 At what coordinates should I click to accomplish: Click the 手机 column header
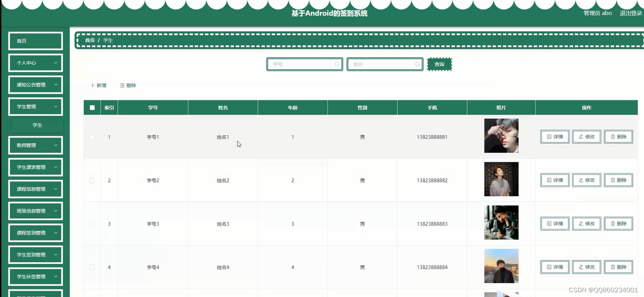(x=432, y=108)
